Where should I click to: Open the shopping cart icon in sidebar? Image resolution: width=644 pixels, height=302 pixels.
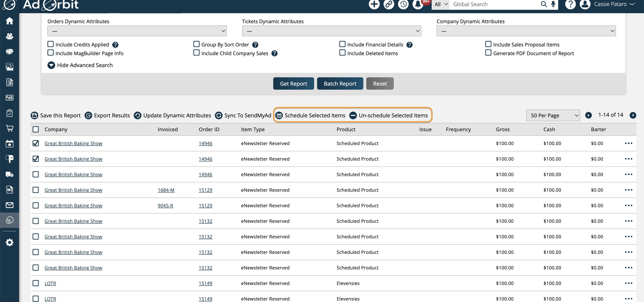click(10, 128)
